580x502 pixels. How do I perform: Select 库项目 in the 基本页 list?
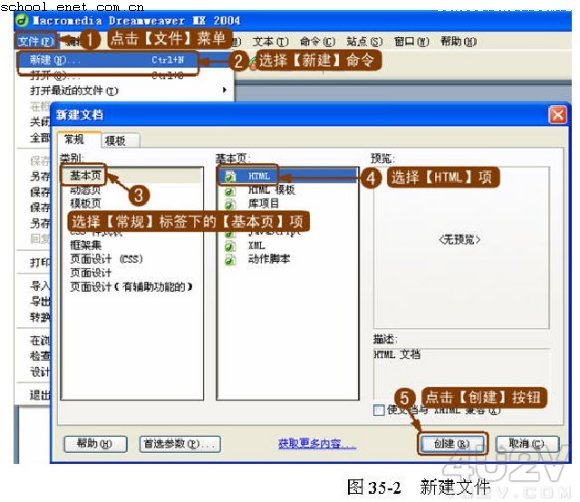click(x=263, y=203)
